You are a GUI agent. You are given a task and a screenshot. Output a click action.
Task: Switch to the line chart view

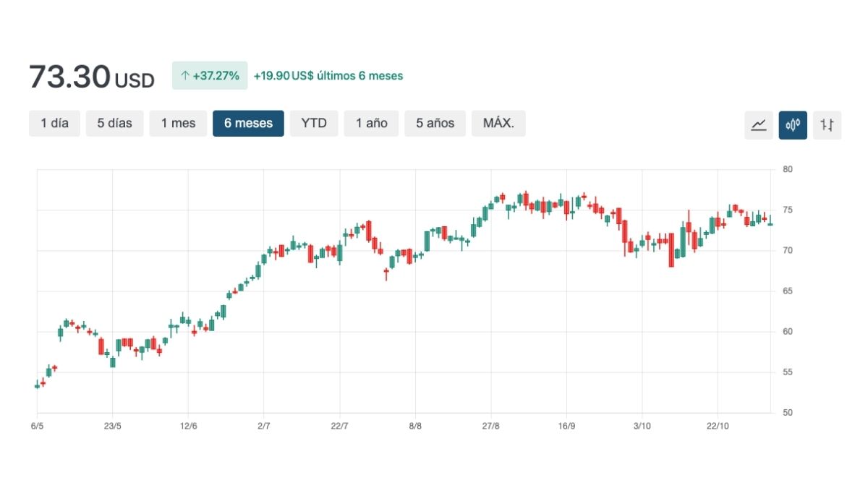(x=759, y=124)
